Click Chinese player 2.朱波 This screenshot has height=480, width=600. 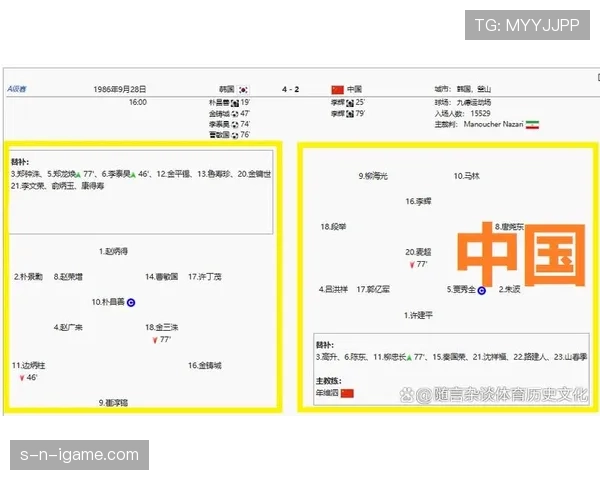click(x=510, y=289)
